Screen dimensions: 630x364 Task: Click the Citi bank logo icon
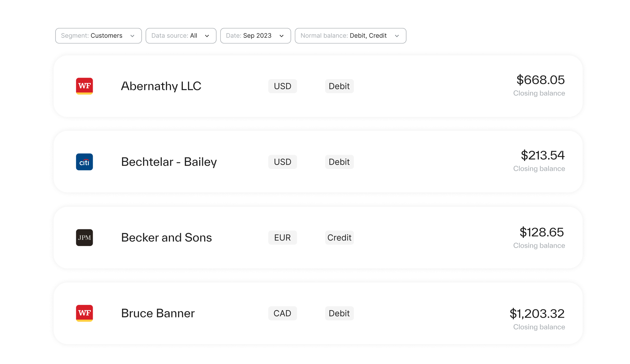click(x=84, y=162)
